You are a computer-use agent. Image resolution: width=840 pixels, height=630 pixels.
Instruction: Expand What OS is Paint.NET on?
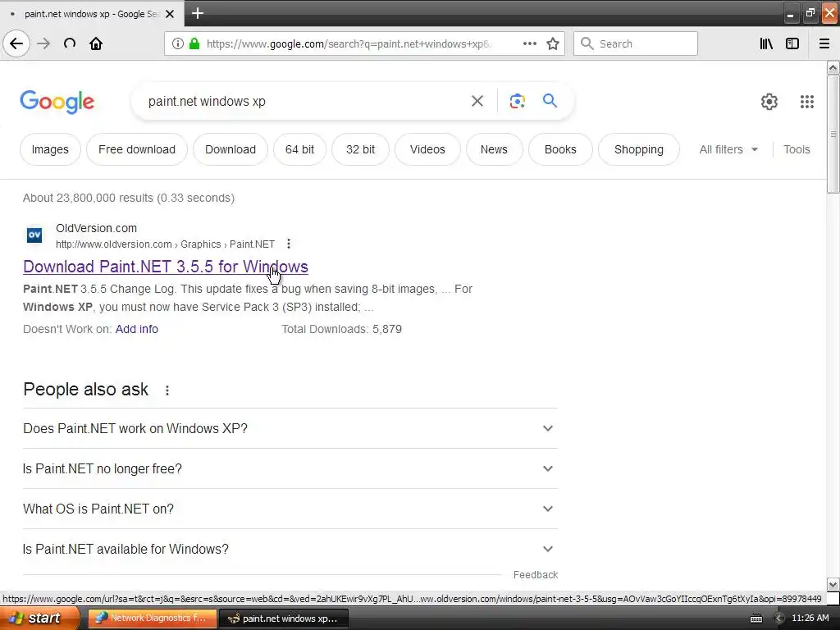coord(290,509)
